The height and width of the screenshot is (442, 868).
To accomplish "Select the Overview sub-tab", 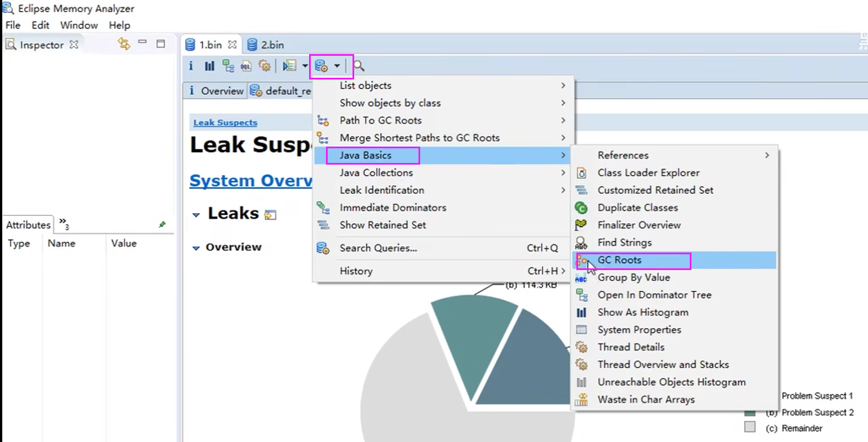I will tap(216, 91).
